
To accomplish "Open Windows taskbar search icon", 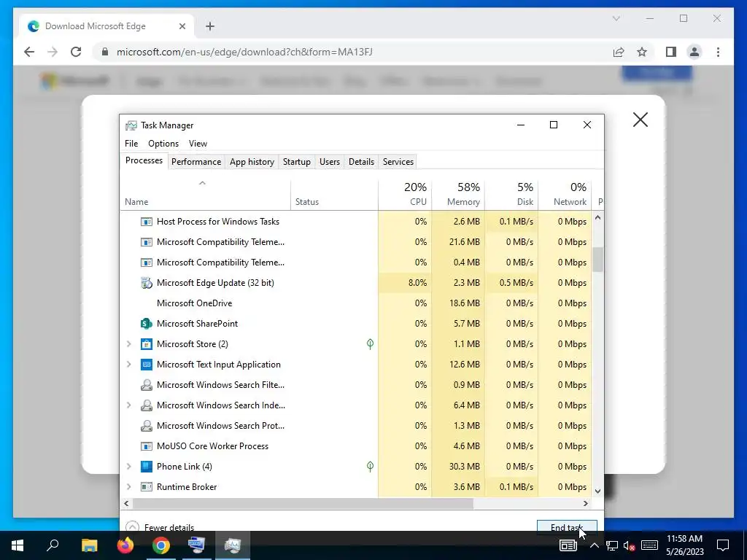I will (x=53, y=545).
